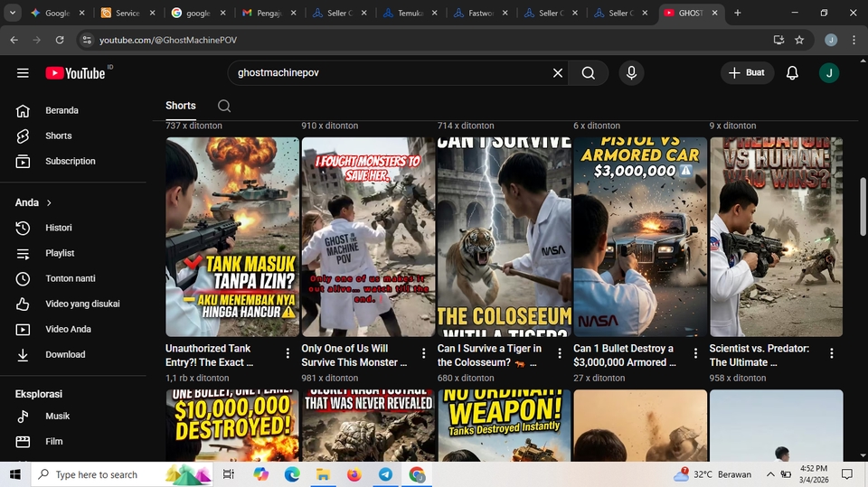The image size is (868, 487).
Task: Open the account avatar menu on YouTube
Action: point(828,73)
